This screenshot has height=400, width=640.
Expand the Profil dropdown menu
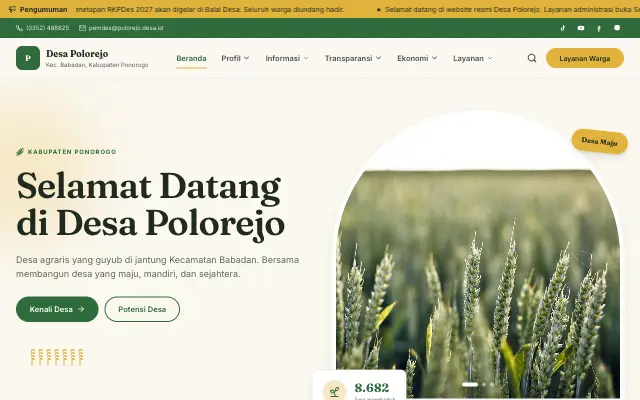pyautogui.click(x=235, y=58)
